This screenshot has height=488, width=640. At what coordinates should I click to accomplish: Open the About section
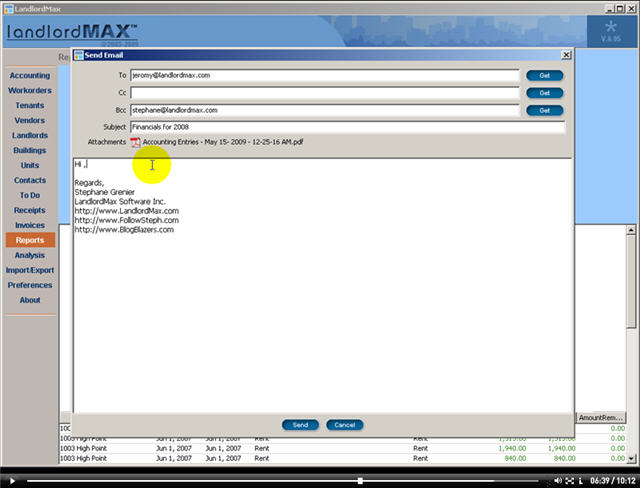click(30, 300)
